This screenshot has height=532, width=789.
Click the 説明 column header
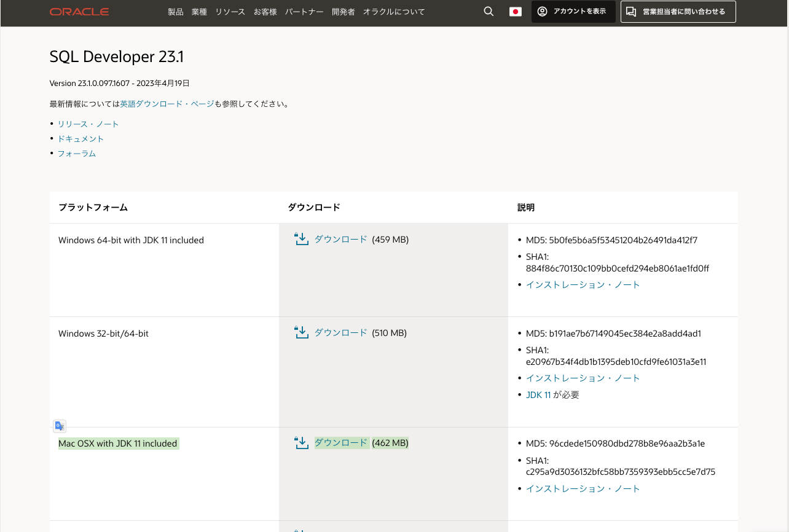[x=526, y=208]
